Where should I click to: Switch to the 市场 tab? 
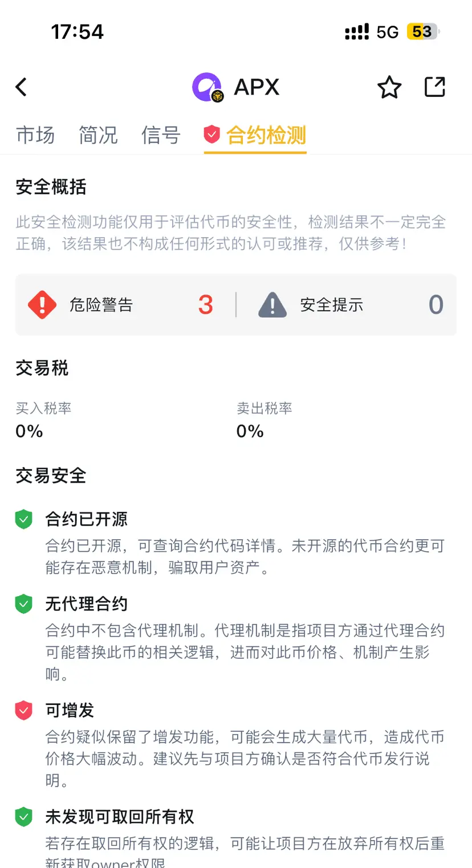coord(35,136)
